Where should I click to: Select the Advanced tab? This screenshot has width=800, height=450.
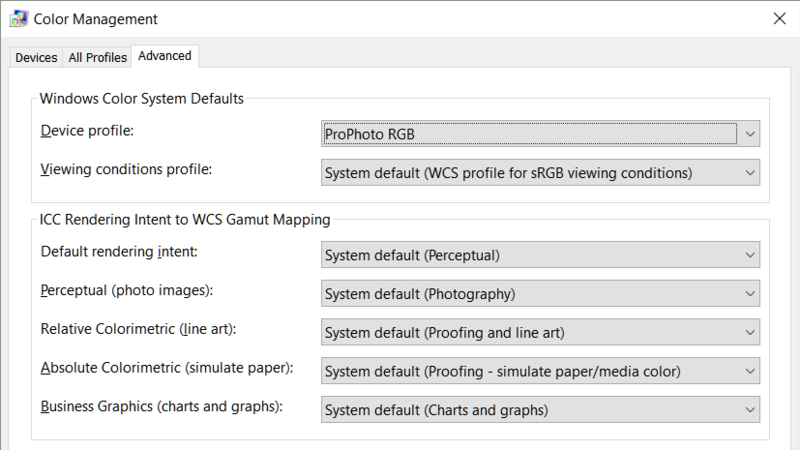coord(165,56)
